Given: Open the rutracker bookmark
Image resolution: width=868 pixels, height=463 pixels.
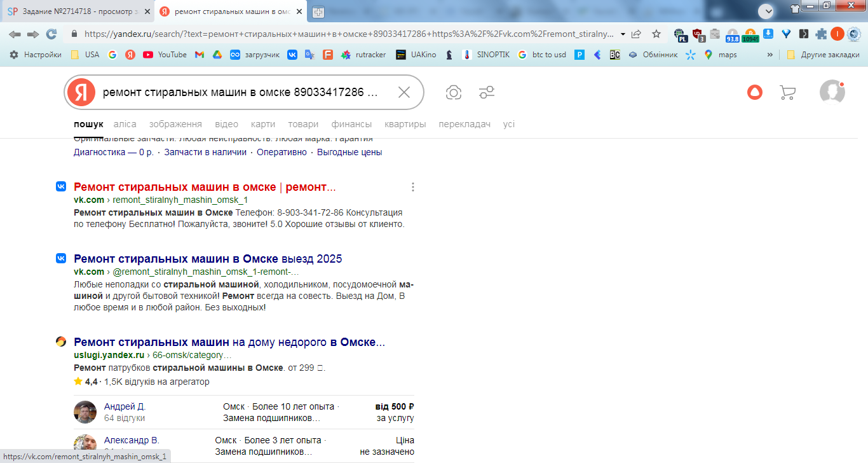Looking at the screenshot, I should click(x=363, y=55).
